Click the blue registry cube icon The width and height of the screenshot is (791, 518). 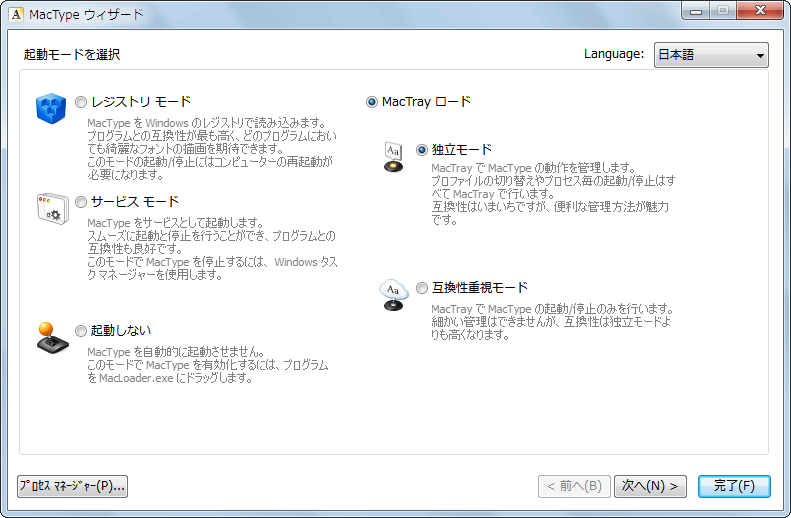(51, 108)
